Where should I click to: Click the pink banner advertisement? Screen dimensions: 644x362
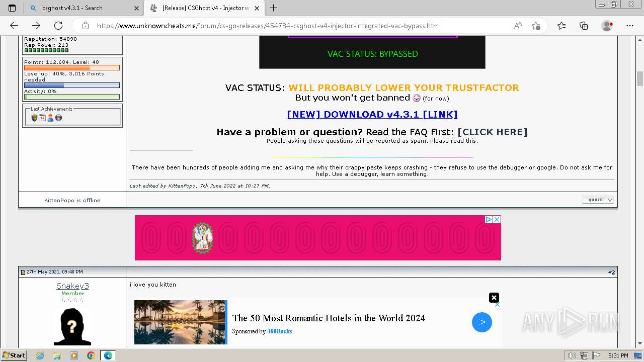click(318, 238)
